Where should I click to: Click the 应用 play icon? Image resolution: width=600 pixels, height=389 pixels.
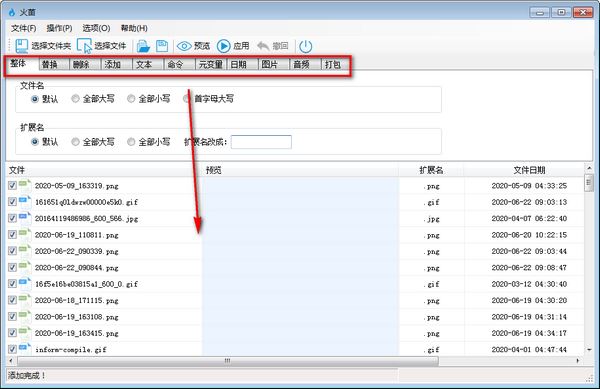(223, 46)
